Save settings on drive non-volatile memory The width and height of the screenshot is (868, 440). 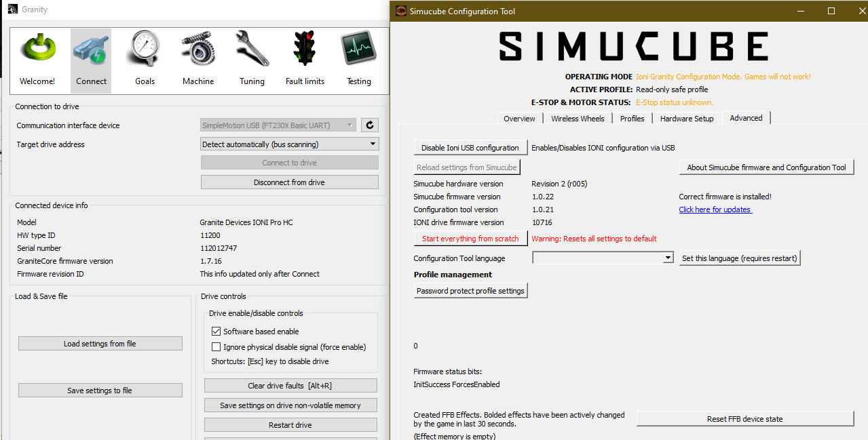pos(290,405)
